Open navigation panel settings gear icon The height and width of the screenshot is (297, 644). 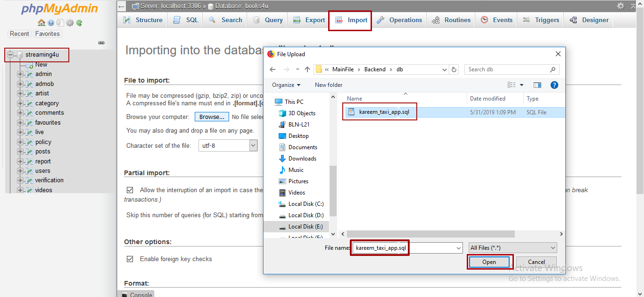pyautogui.click(x=70, y=23)
